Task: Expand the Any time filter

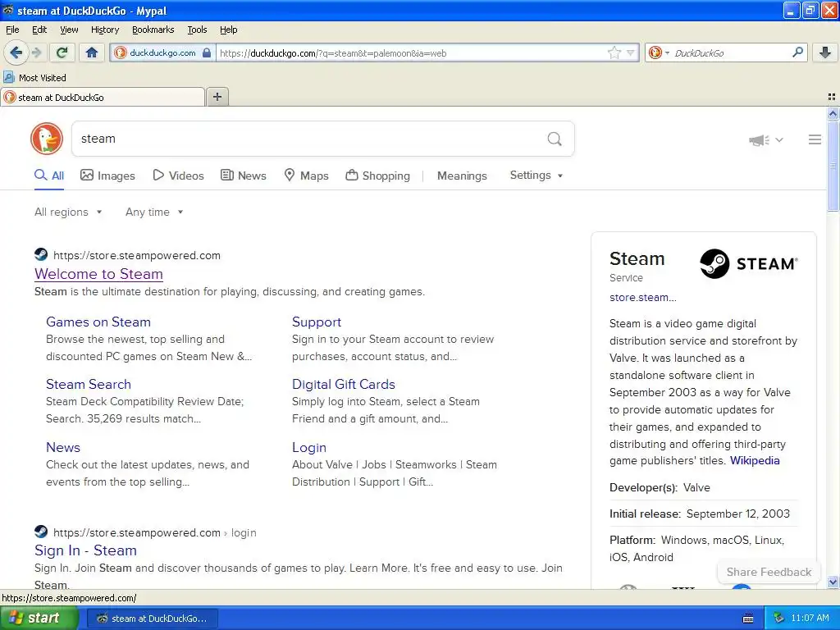Action: pos(154,212)
